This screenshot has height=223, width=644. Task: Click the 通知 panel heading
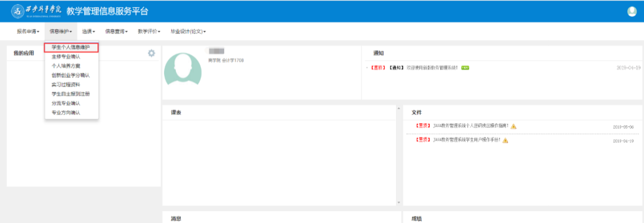(x=378, y=53)
